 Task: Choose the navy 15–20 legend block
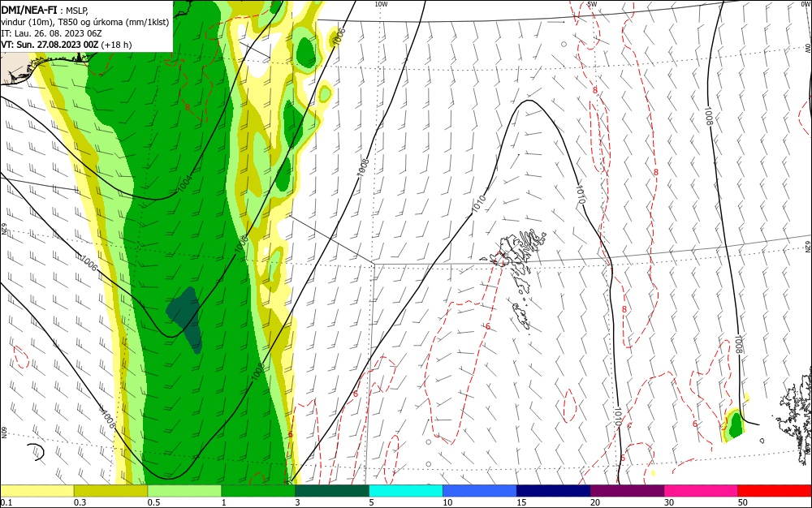(x=554, y=491)
